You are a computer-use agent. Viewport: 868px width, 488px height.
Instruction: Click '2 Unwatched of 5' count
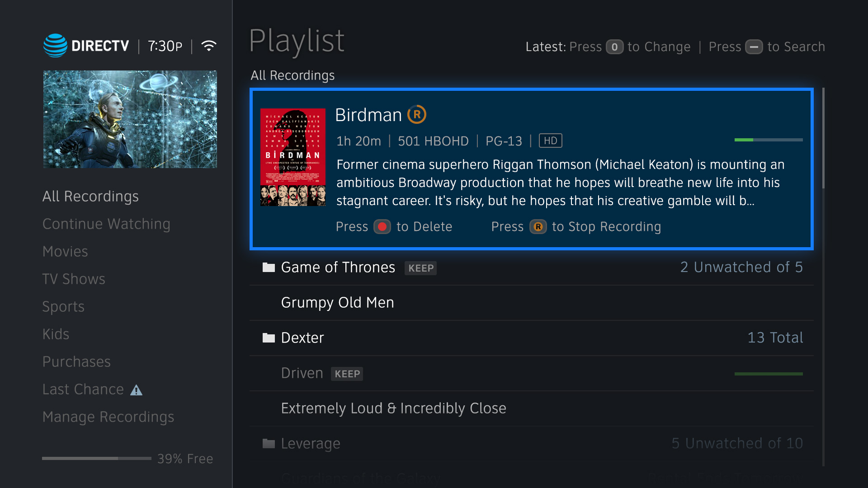tap(741, 267)
